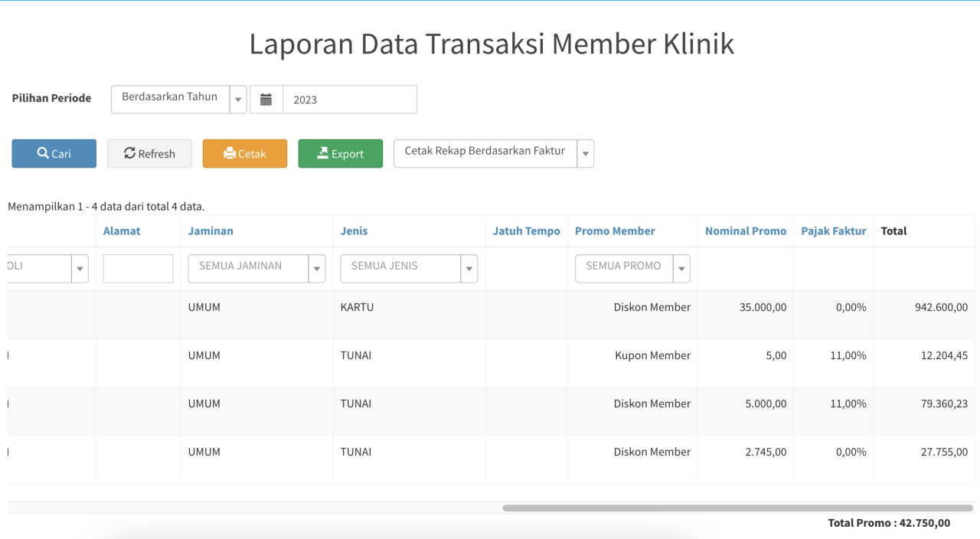Sort by the Promo Member column header

615,230
